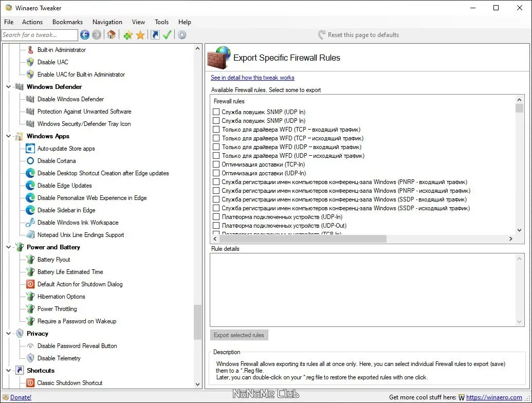
Task: Click inside the Rule details text box
Action: pos(363,290)
